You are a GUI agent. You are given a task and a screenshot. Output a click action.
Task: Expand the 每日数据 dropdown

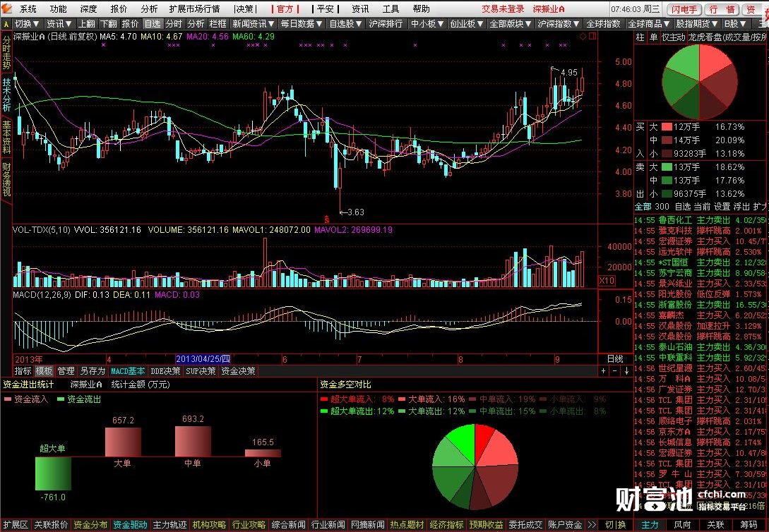[302, 23]
